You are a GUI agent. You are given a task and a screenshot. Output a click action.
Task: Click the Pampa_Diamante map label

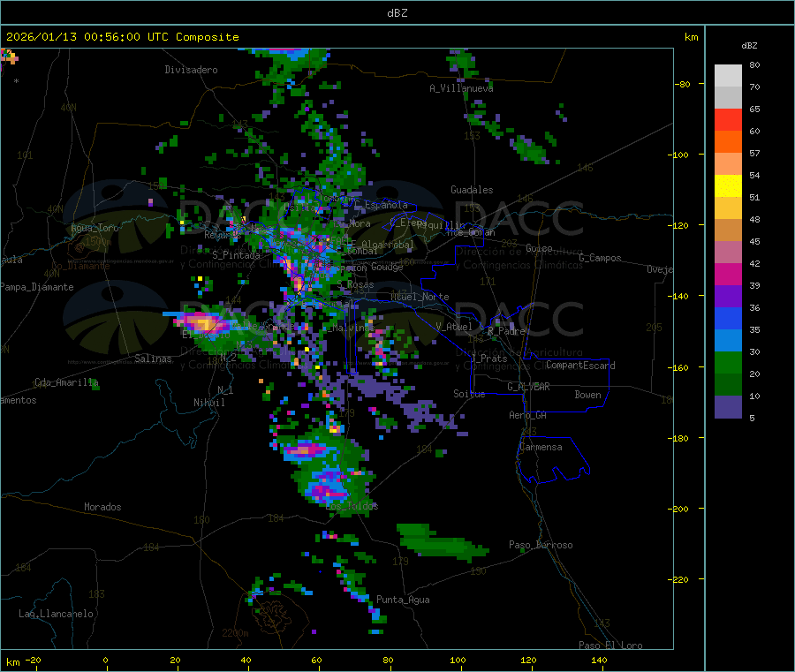(x=37, y=287)
